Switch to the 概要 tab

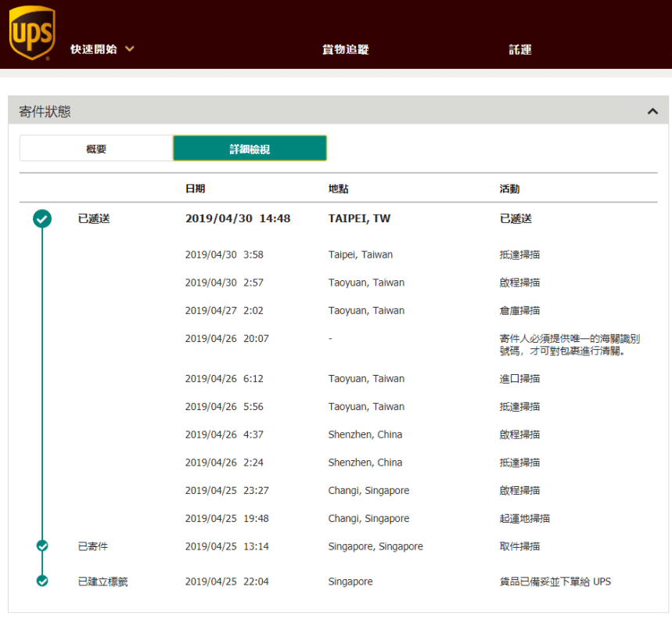96,149
